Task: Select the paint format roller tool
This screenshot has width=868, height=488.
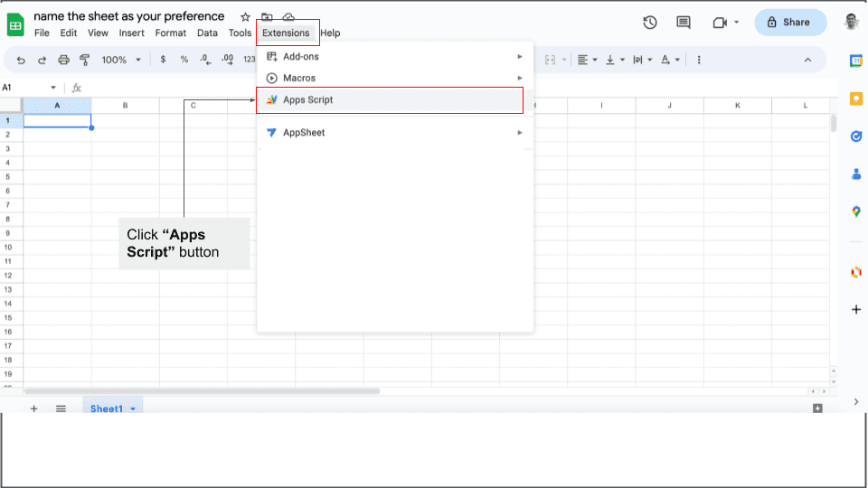Action: [85, 60]
